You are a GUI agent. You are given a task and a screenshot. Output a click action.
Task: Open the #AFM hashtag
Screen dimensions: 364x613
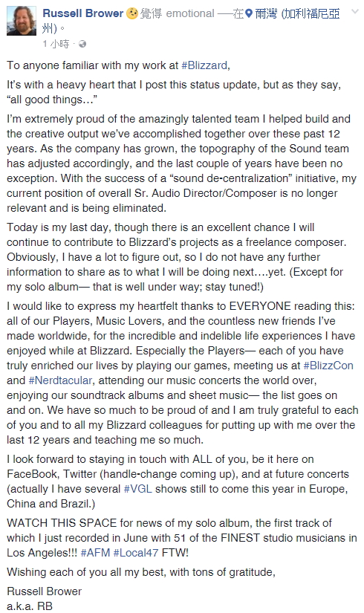(x=95, y=553)
